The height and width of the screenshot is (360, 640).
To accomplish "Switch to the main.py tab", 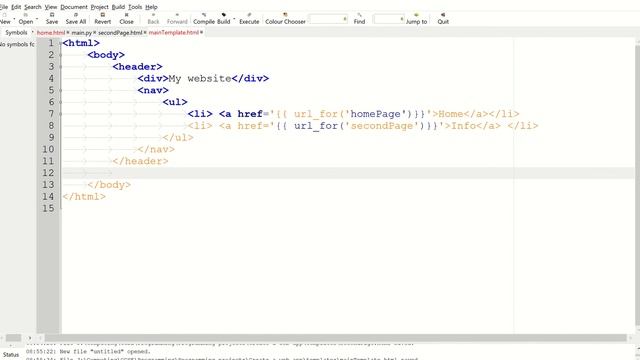I will click(x=82, y=33).
